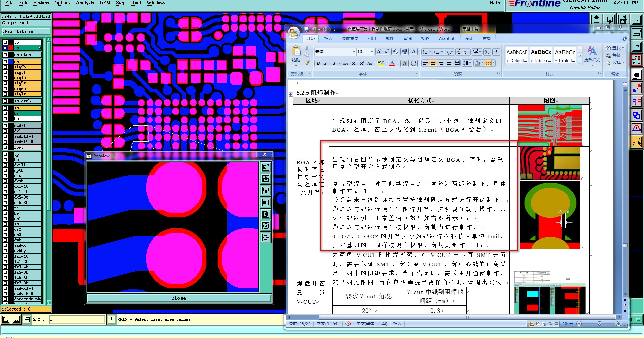The height and width of the screenshot is (338, 644).
Task: Click Genesis black circle select tool
Action: pyautogui.click(x=637, y=75)
